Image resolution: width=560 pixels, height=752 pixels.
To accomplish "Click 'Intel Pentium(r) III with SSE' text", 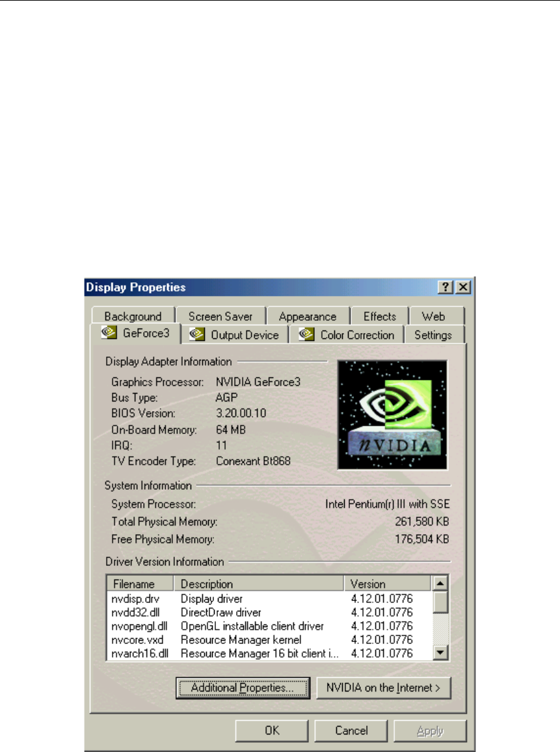I will pyautogui.click(x=388, y=504).
